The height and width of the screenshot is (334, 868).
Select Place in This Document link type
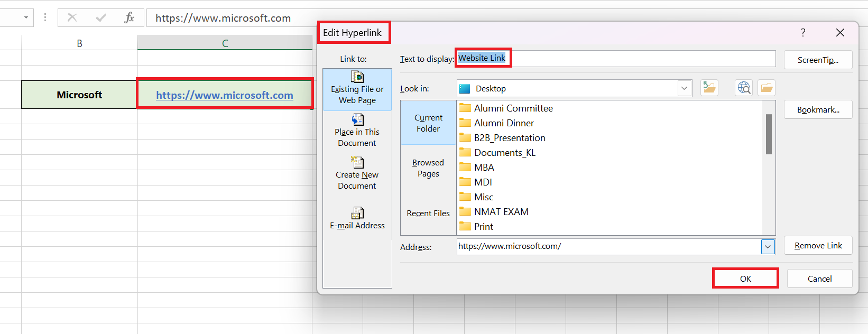click(x=357, y=132)
